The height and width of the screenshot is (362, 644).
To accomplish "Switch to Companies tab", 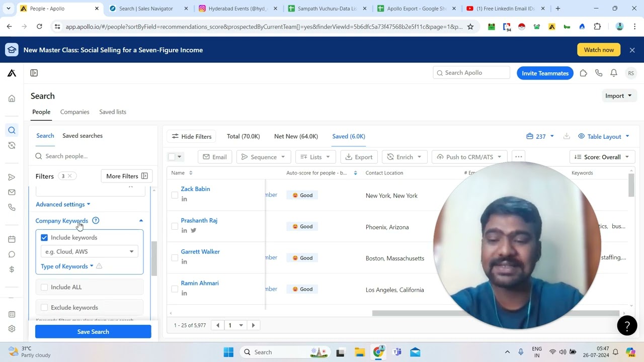I will point(74,112).
